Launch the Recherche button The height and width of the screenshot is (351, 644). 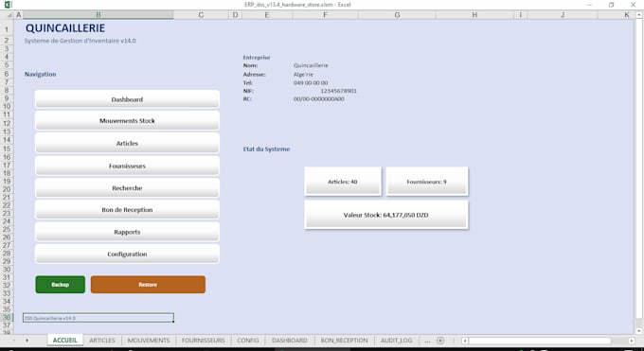(x=127, y=188)
